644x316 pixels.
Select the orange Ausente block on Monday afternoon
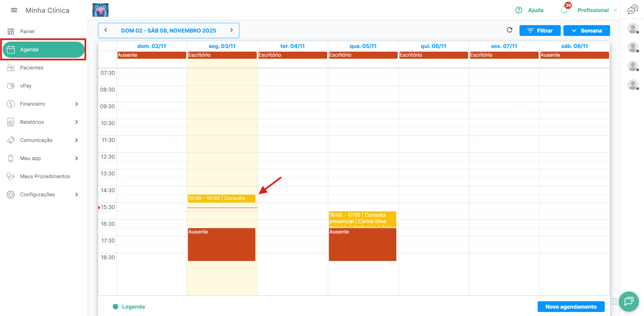tap(221, 245)
